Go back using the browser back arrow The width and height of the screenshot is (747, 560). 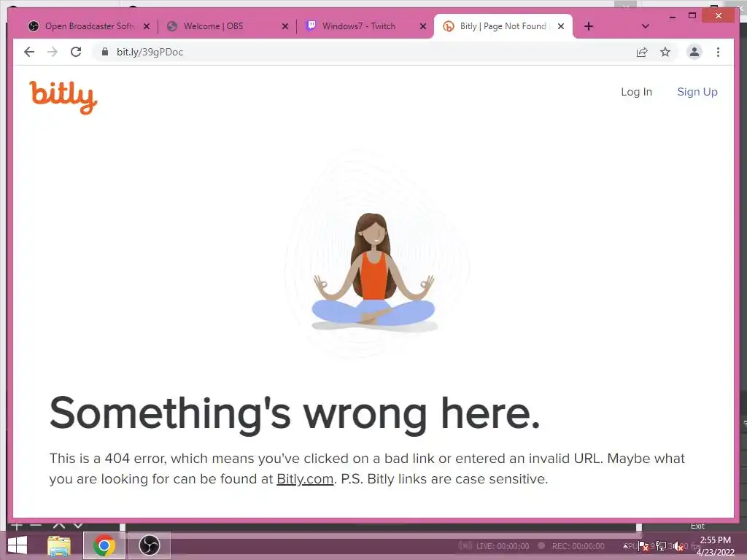(29, 52)
